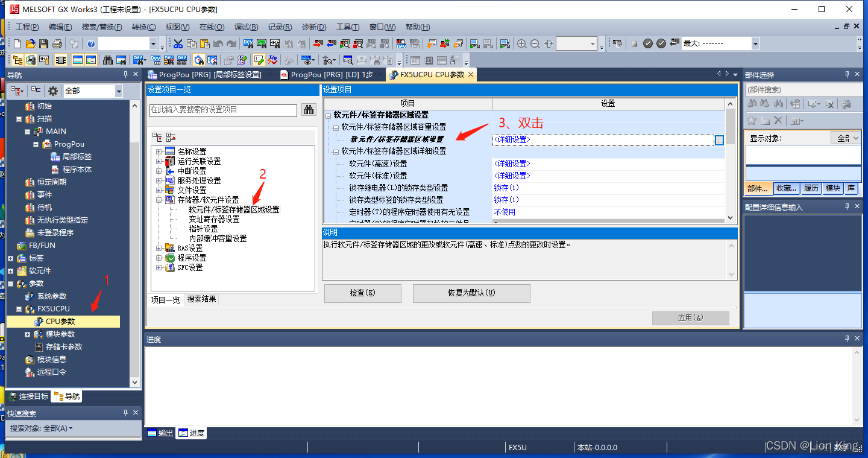
Task: Select 系统参数 in the Navigation tree
Action: point(52,296)
